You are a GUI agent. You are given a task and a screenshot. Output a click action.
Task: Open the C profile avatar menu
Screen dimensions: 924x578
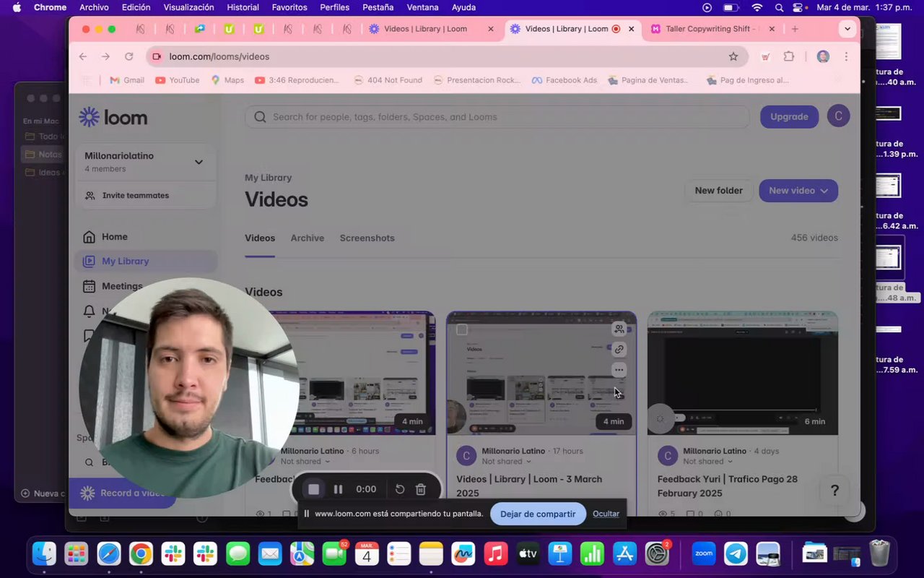[x=838, y=116]
